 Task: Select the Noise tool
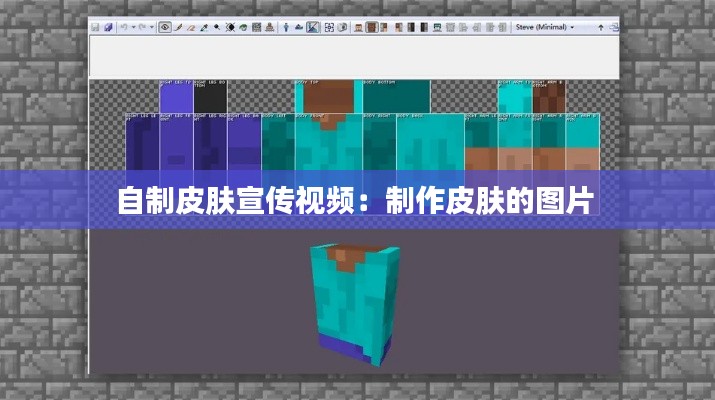tap(257, 27)
